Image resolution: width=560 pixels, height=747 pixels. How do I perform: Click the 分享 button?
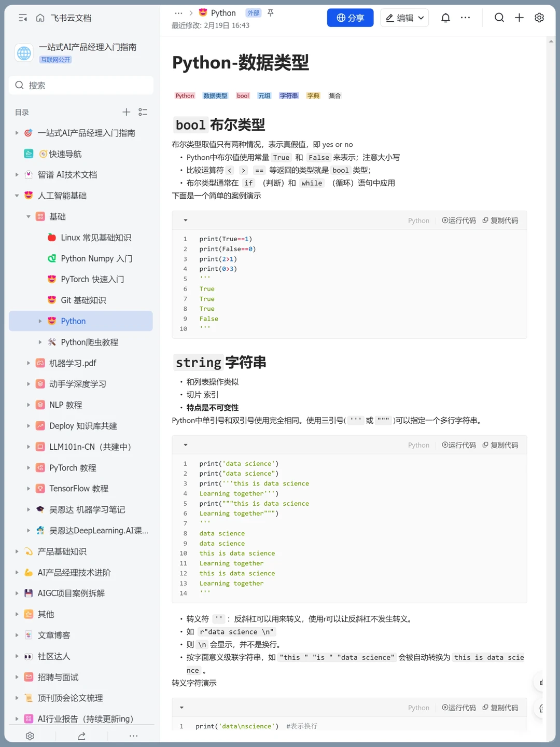pyautogui.click(x=350, y=17)
